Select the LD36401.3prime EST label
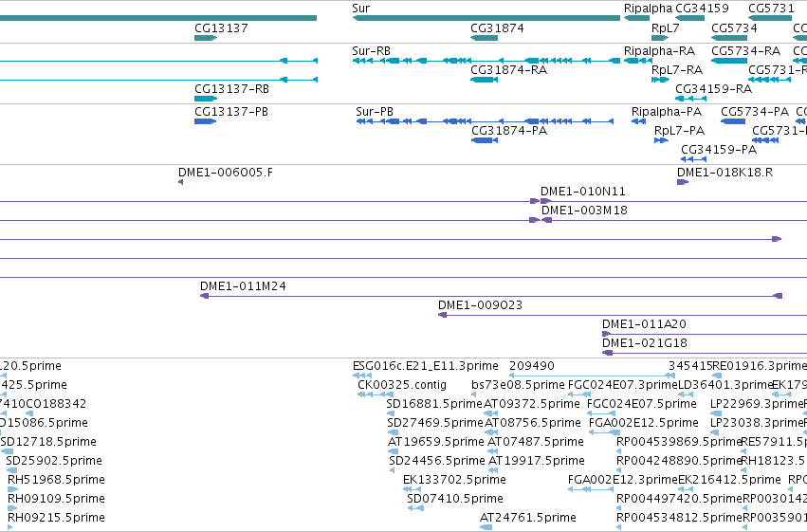The image size is (807, 532). 725,385
